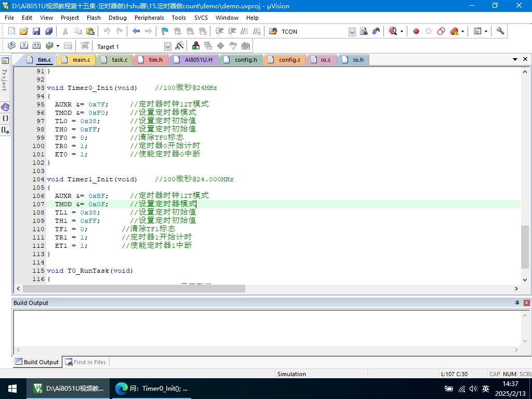
Task: Build target files icon
Action: tap(24, 46)
